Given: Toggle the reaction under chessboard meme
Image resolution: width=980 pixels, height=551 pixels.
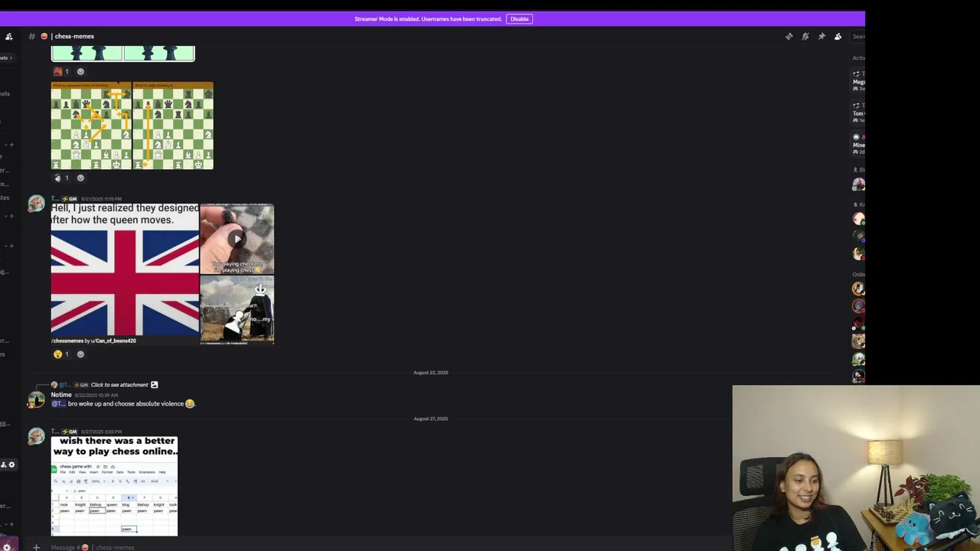Looking at the screenshot, I should pos(61,178).
